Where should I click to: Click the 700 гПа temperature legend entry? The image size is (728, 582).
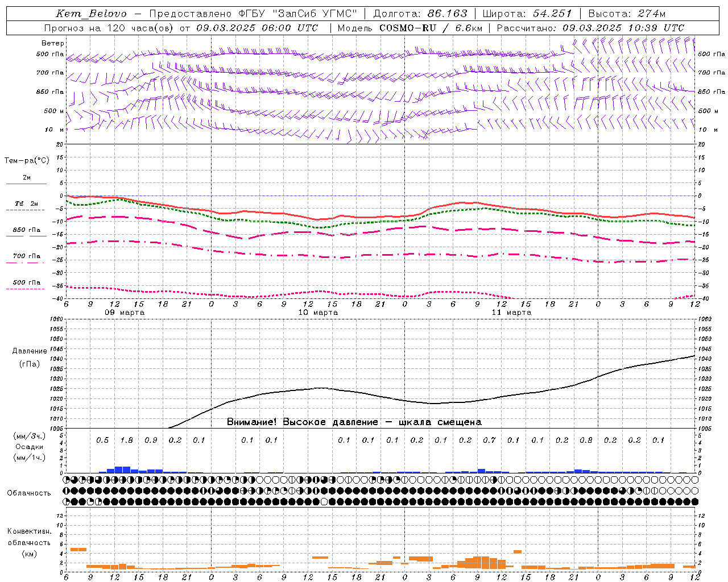pos(27,256)
